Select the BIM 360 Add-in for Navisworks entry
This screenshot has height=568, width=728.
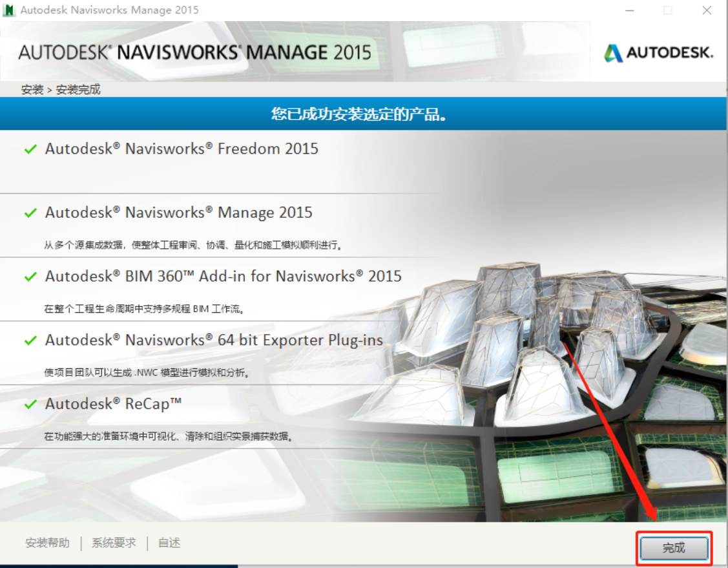(223, 277)
